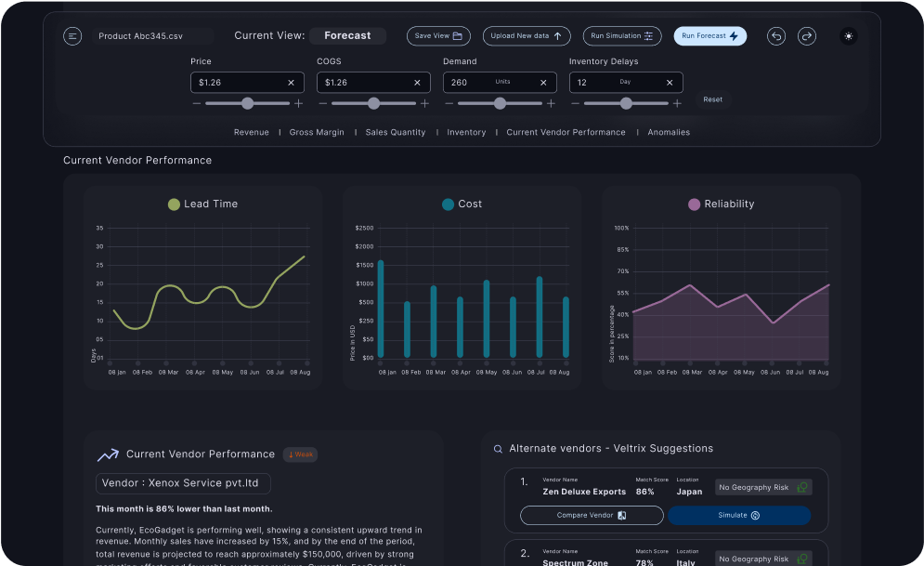Reset all parameter values
Screen dimensions: 924x566
tap(712, 99)
